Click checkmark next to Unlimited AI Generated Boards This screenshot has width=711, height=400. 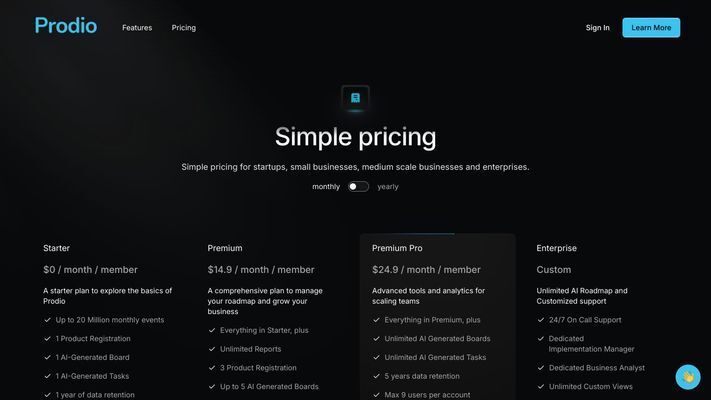376,338
